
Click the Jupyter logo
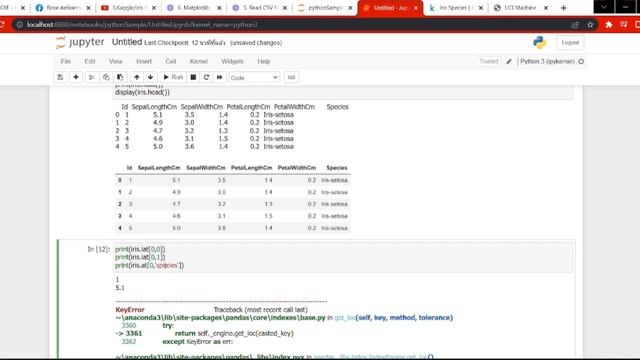tap(80, 42)
